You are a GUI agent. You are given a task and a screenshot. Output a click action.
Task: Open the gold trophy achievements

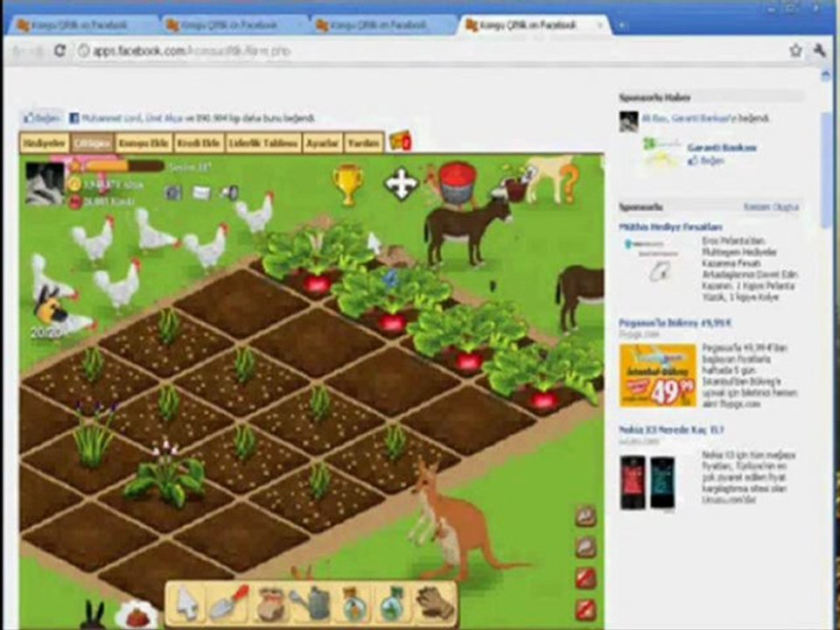pyautogui.click(x=347, y=185)
